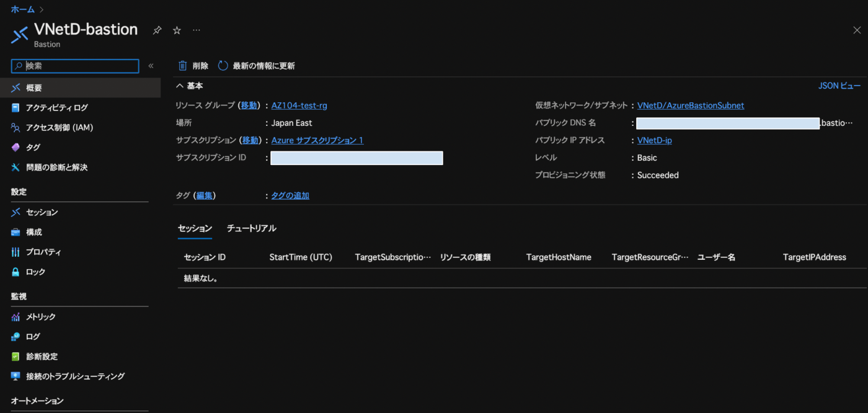Click ユーザー名 column header

point(717,257)
